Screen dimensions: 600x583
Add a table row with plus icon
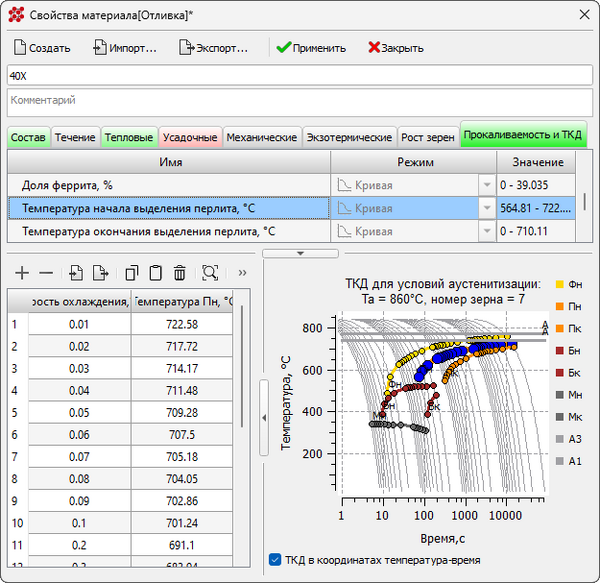click(22, 273)
